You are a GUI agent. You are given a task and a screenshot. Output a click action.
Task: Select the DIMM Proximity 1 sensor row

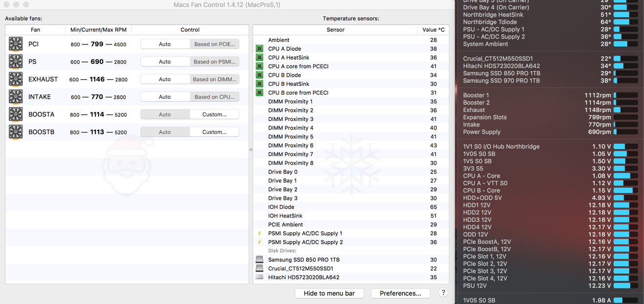pos(351,102)
